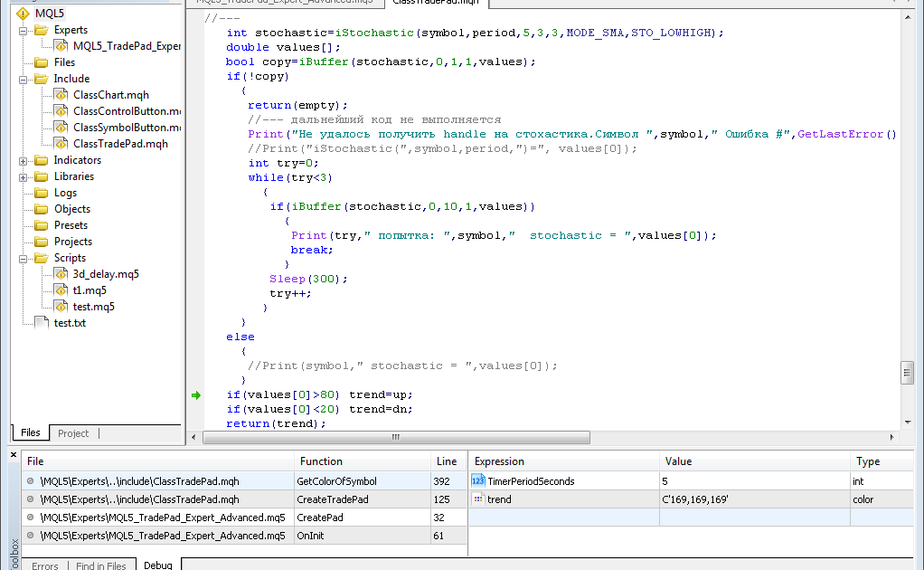Open ClassChart.mqh file icon

coord(61,95)
